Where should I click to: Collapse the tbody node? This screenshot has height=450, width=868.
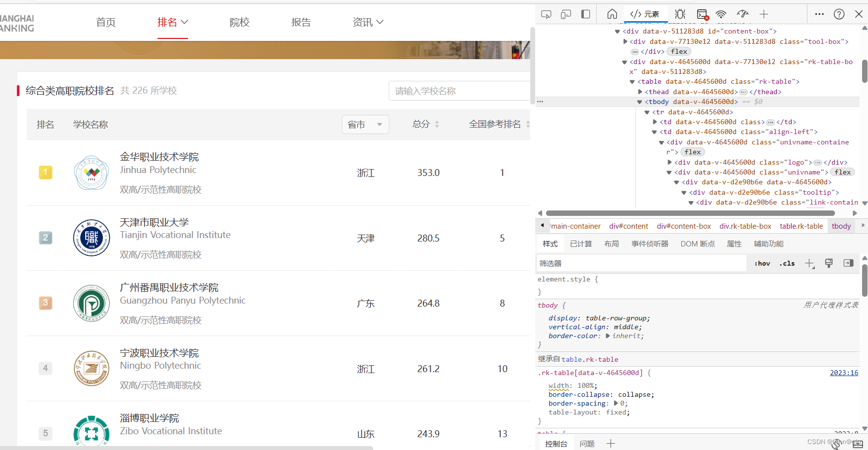[x=640, y=102]
